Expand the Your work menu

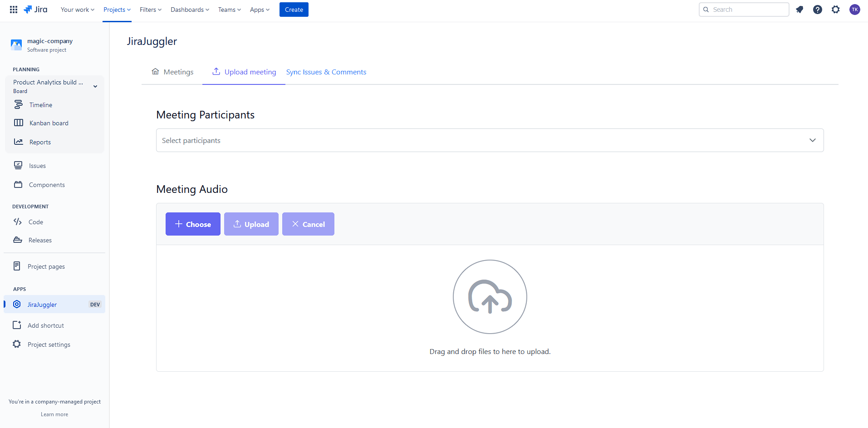coord(78,10)
